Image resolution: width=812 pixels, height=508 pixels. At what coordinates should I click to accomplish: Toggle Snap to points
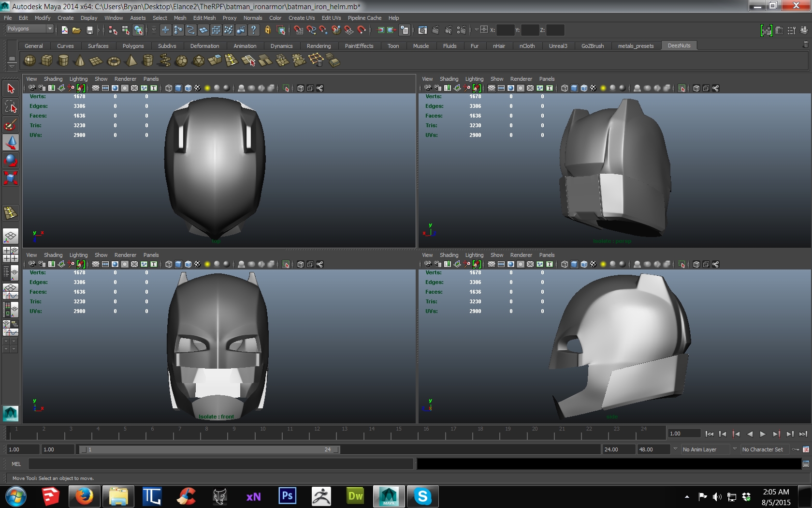pyautogui.click(x=323, y=30)
